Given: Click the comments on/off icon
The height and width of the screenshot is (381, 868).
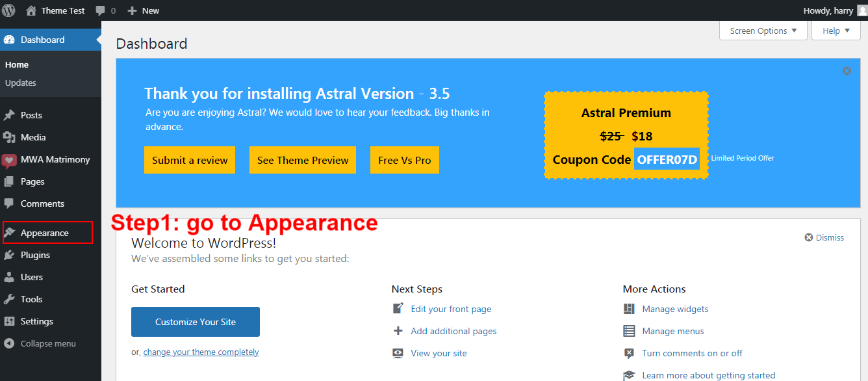Looking at the screenshot, I should click(629, 353).
